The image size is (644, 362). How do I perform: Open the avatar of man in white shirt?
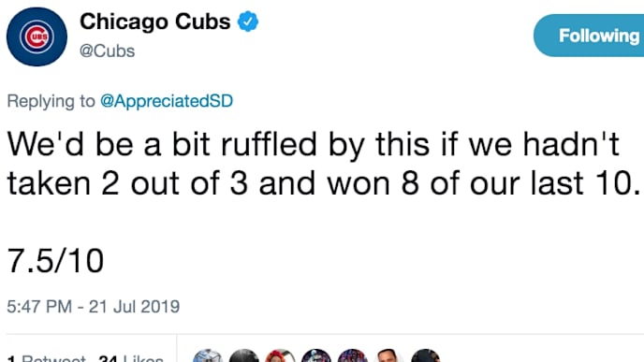pyautogui.click(x=388, y=356)
